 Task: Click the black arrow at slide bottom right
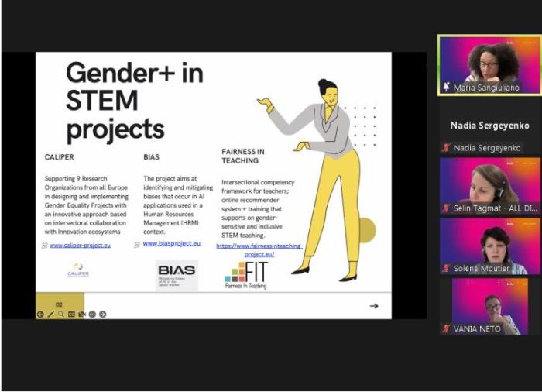pyautogui.click(x=374, y=306)
